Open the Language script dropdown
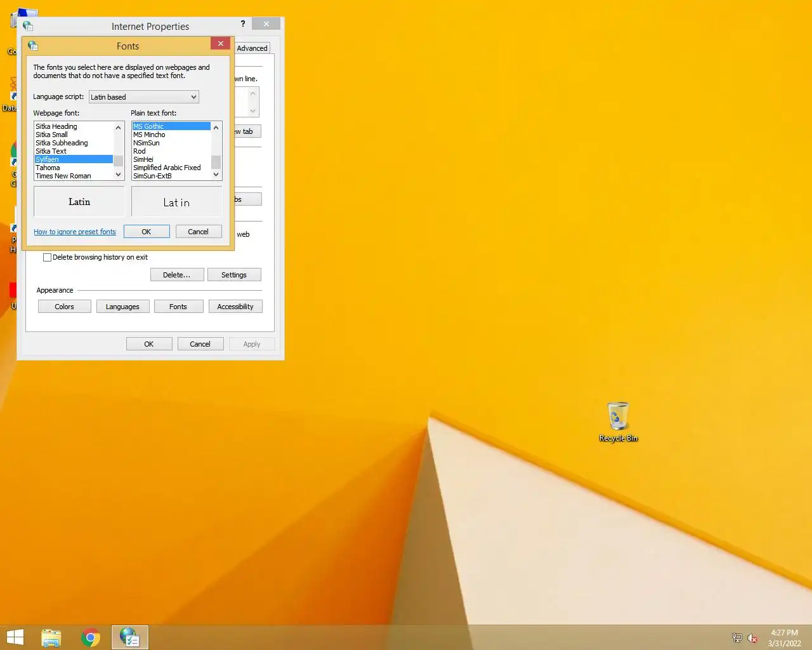 pos(144,97)
